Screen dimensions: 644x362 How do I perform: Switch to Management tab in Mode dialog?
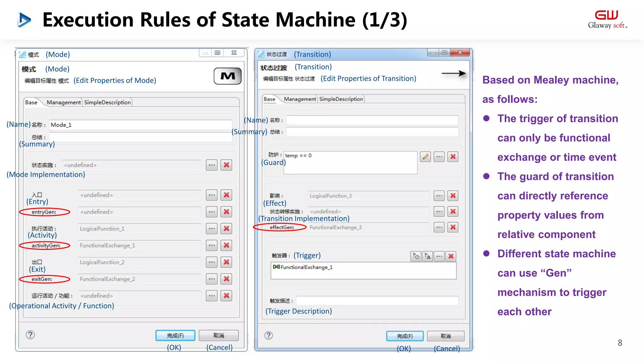pyautogui.click(x=64, y=102)
